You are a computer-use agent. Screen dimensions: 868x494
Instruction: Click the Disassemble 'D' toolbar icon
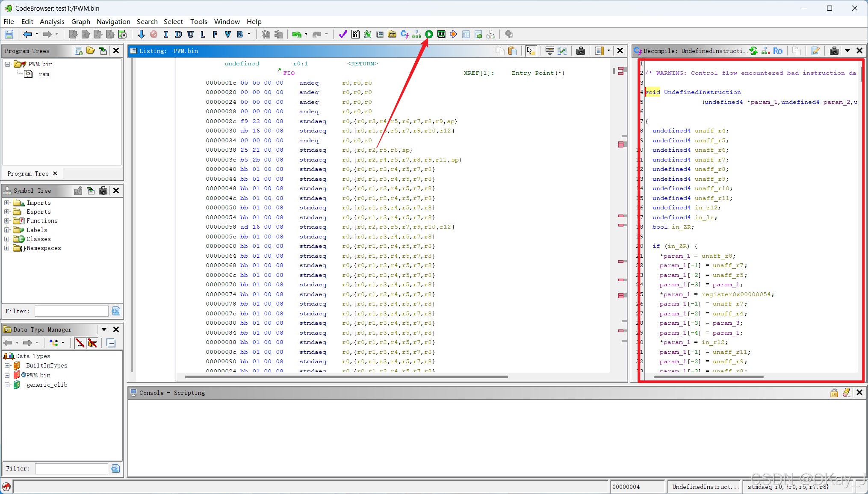click(178, 34)
